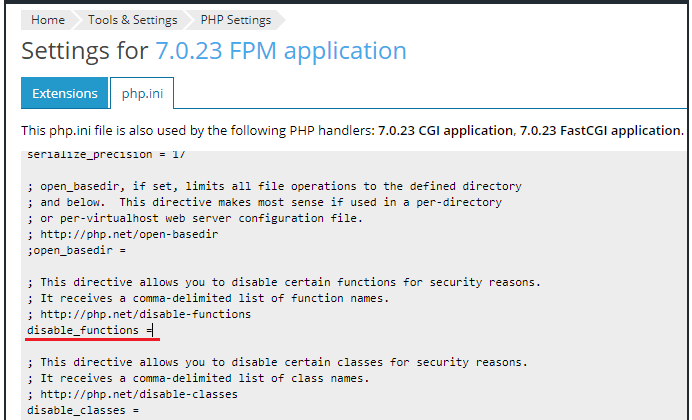Screen dimensions: 692x420
Task: Click the http://php.net/disable-functions comment line
Action: tap(139, 314)
